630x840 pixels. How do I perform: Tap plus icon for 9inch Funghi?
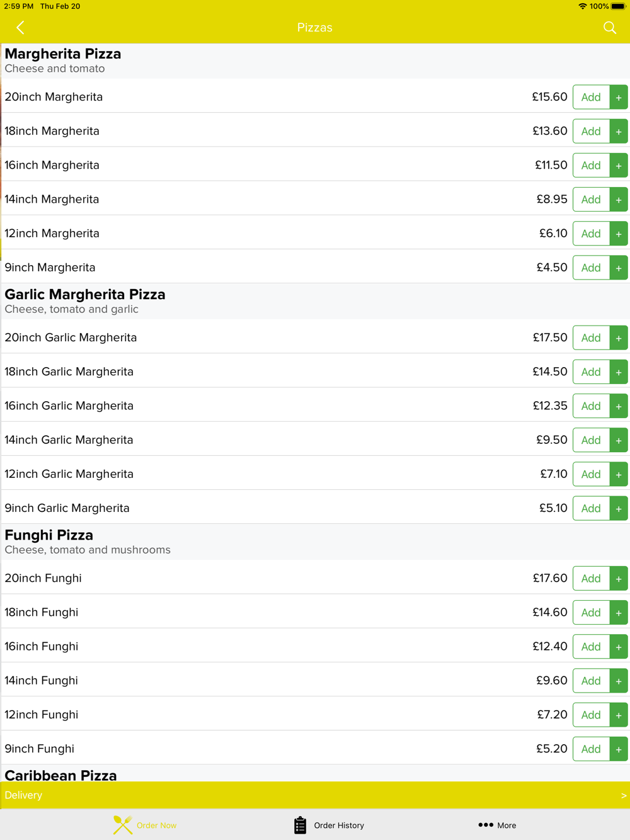pos(619,748)
